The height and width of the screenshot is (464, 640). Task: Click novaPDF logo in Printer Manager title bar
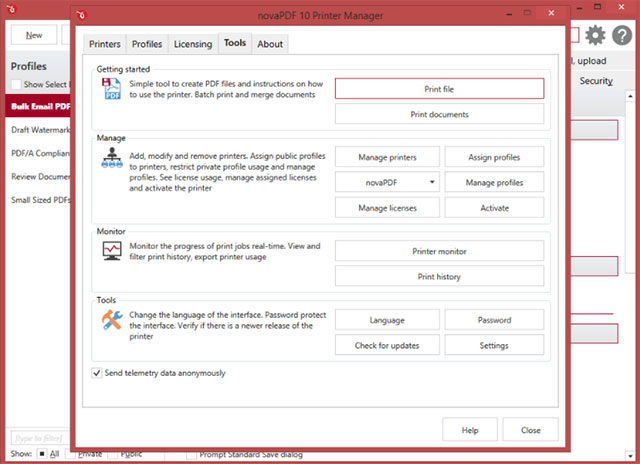click(x=82, y=16)
